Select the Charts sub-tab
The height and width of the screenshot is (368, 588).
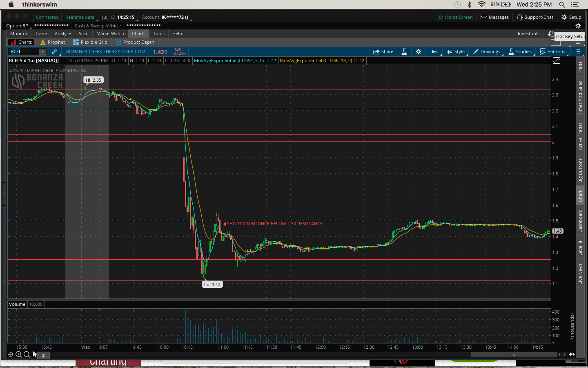point(22,42)
